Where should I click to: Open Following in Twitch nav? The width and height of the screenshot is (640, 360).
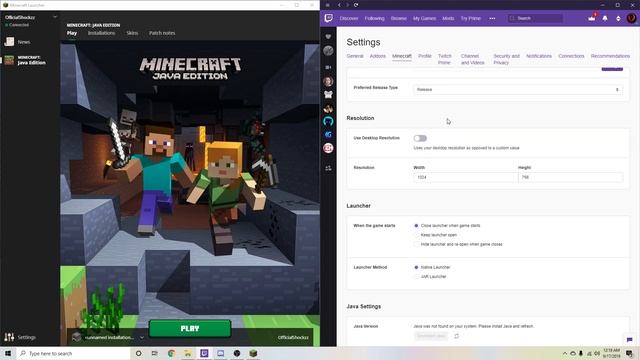coord(375,18)
